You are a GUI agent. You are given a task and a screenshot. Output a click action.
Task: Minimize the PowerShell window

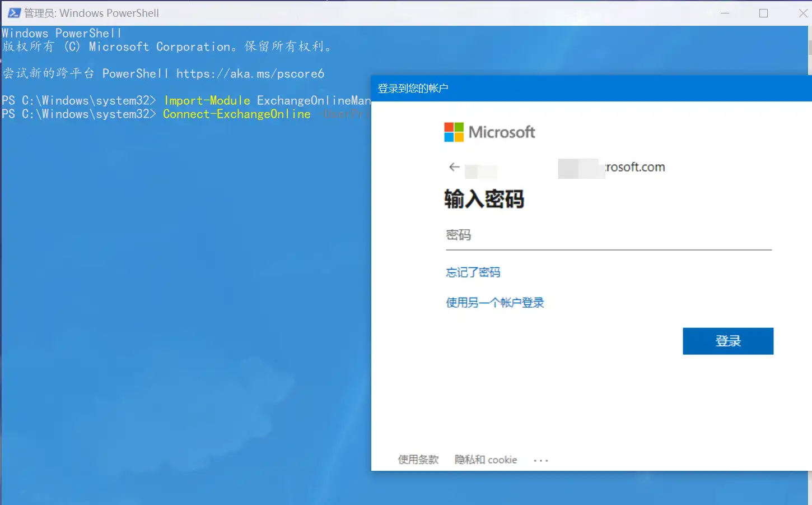[x=725, y=13]
